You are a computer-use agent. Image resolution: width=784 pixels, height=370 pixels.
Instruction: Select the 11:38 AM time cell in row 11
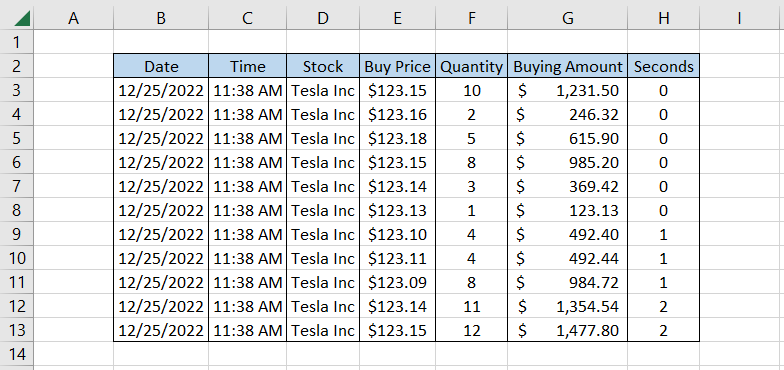[248, 282]
